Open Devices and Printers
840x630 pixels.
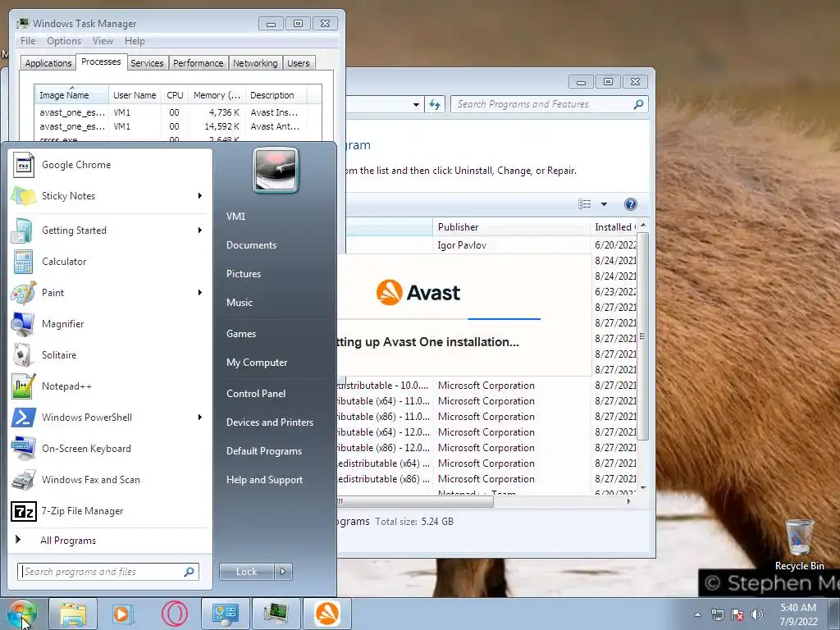pos(269,422)
